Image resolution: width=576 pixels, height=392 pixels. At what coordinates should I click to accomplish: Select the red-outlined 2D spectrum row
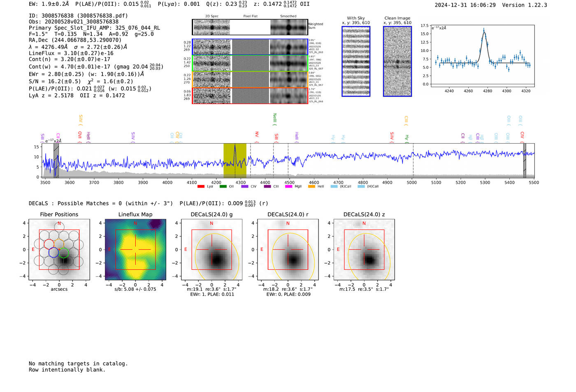(x=250, y=96)
